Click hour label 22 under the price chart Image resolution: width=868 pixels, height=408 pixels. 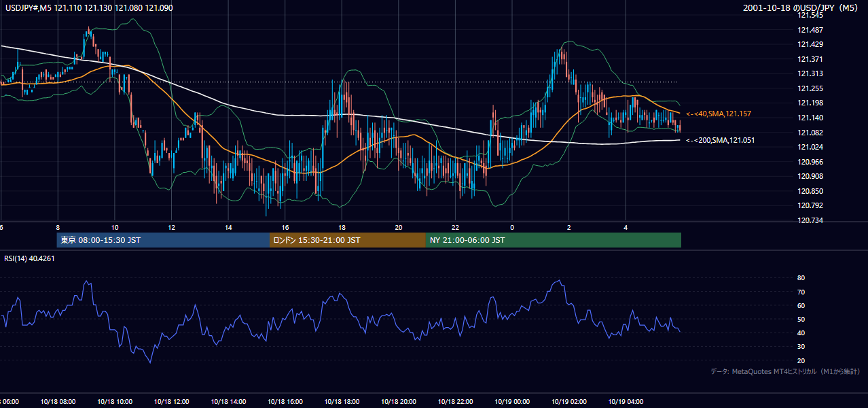click(455, 227)
